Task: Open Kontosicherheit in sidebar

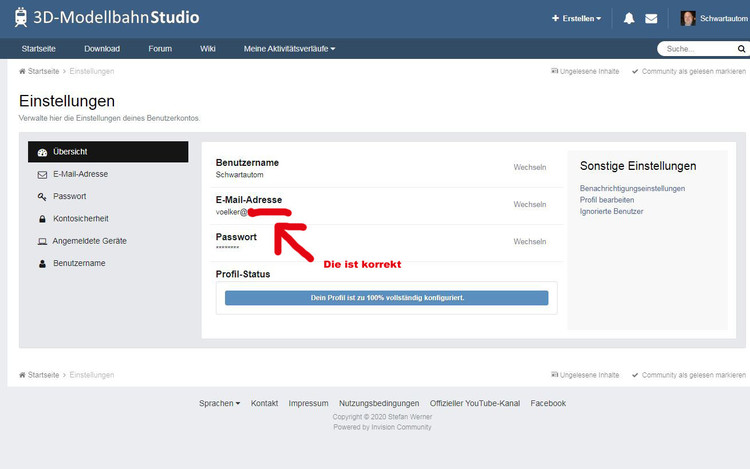Action: 80,218
